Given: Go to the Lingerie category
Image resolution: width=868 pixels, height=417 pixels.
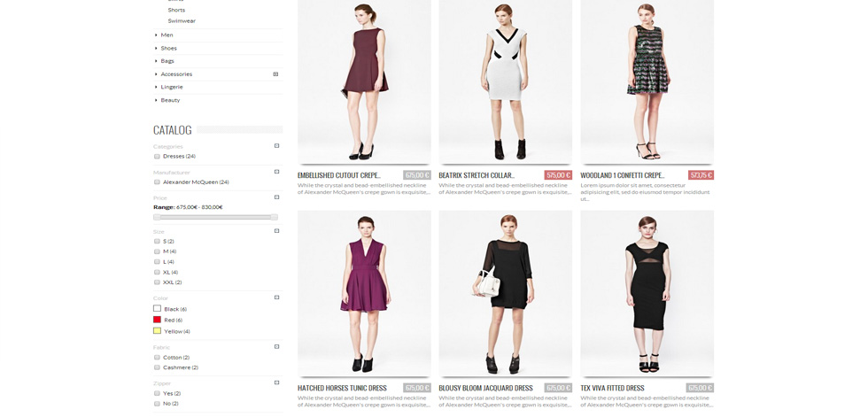Looking at the screenshot, I should [172, 87].
